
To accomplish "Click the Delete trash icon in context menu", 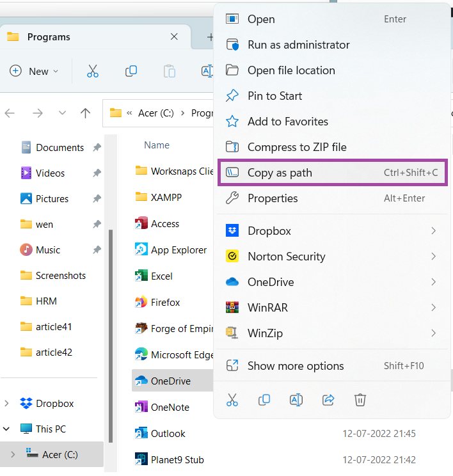I will (x=360, y=400).
